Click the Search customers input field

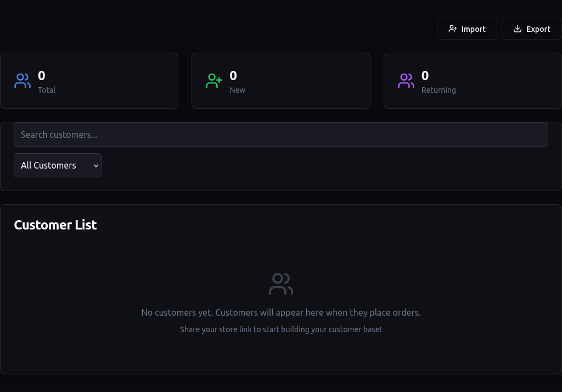(x=281, y=135)
